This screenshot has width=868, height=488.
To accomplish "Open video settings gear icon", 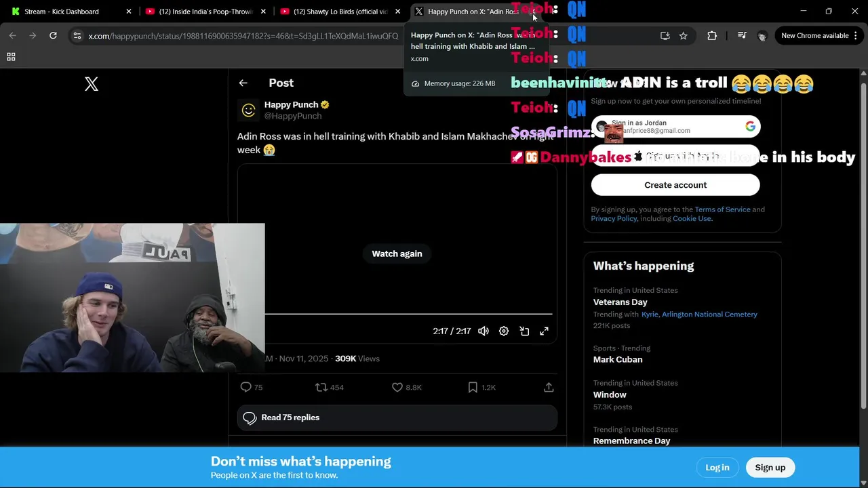I will tap(504, 331).
